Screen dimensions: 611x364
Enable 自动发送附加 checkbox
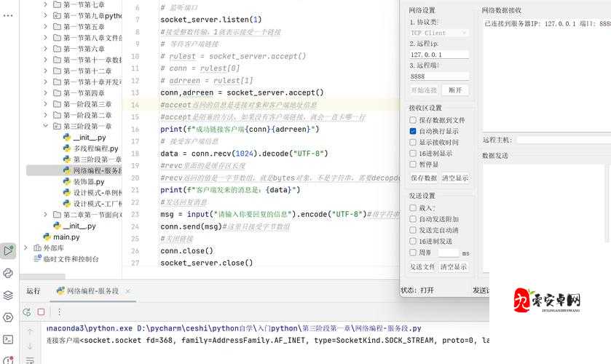pos(413,219)
